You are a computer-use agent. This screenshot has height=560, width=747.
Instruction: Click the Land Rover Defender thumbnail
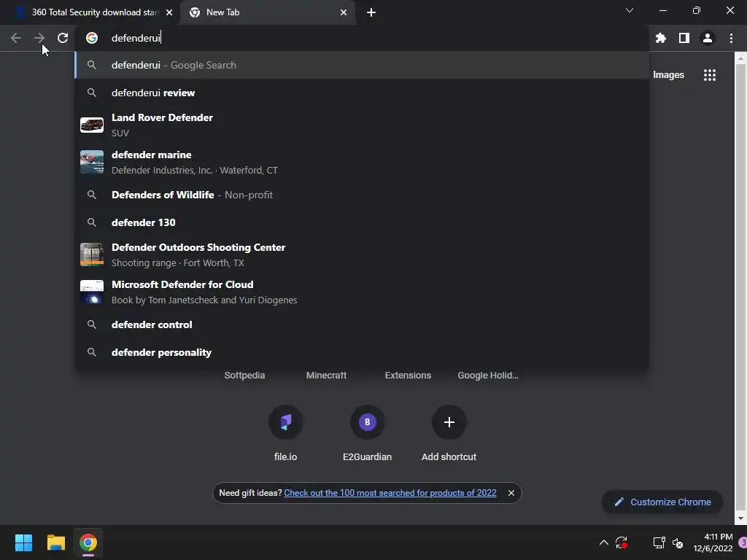click(92, 125)
